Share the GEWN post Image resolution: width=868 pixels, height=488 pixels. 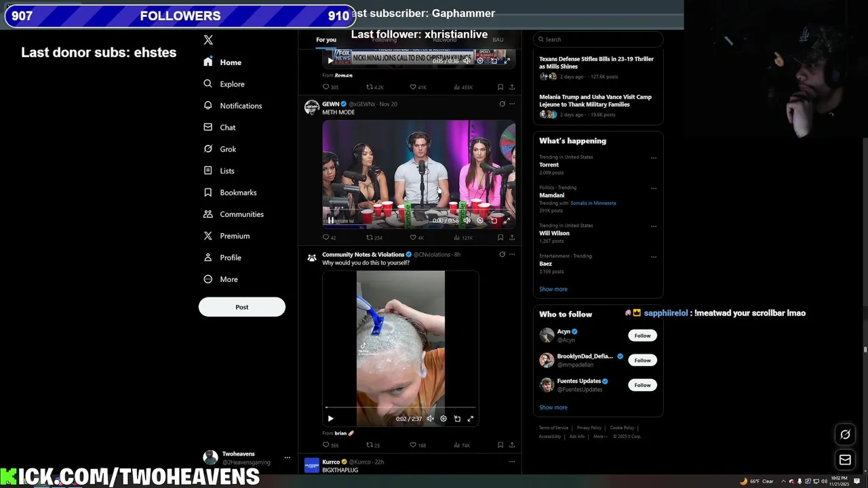[x=512, y=237]
